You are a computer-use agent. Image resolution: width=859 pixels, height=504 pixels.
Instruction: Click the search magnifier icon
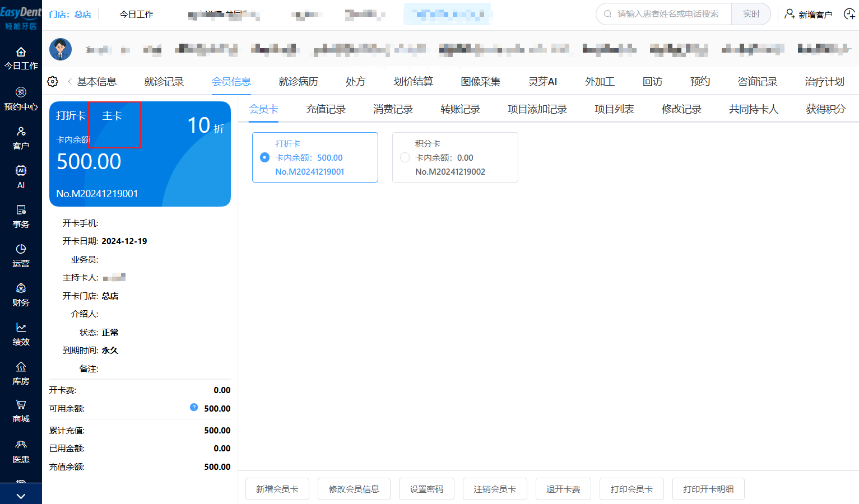click(x=607, y=14)
